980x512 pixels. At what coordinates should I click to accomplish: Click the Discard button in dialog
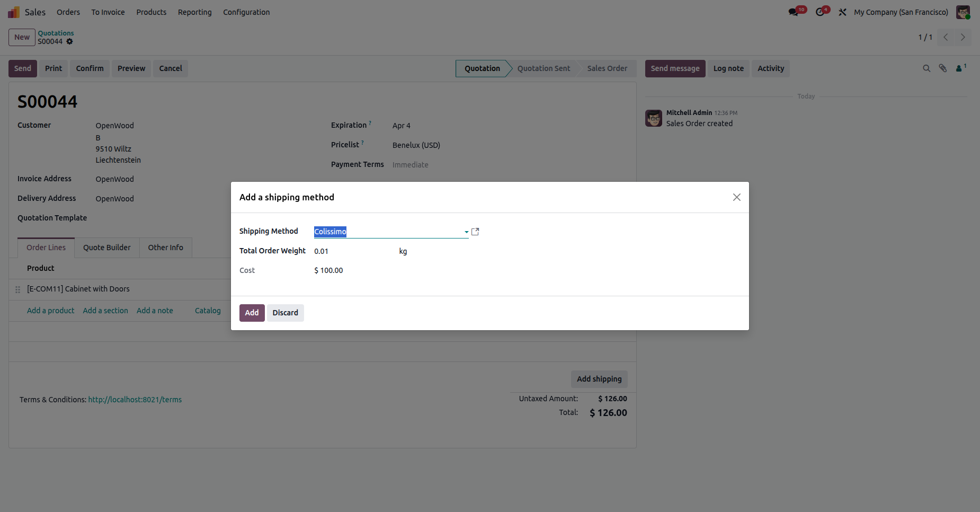click(285, 313)
